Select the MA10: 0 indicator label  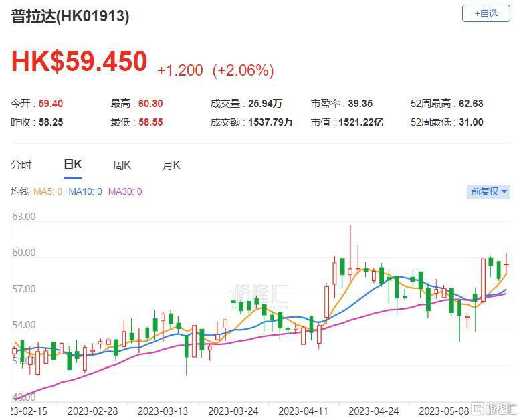[x=85, y=191]
